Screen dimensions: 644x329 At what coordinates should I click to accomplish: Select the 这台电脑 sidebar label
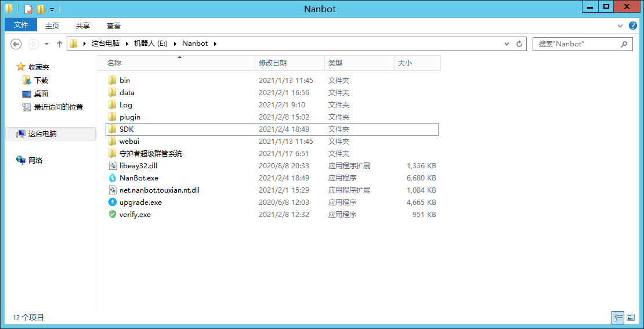[x=42, y=134]
